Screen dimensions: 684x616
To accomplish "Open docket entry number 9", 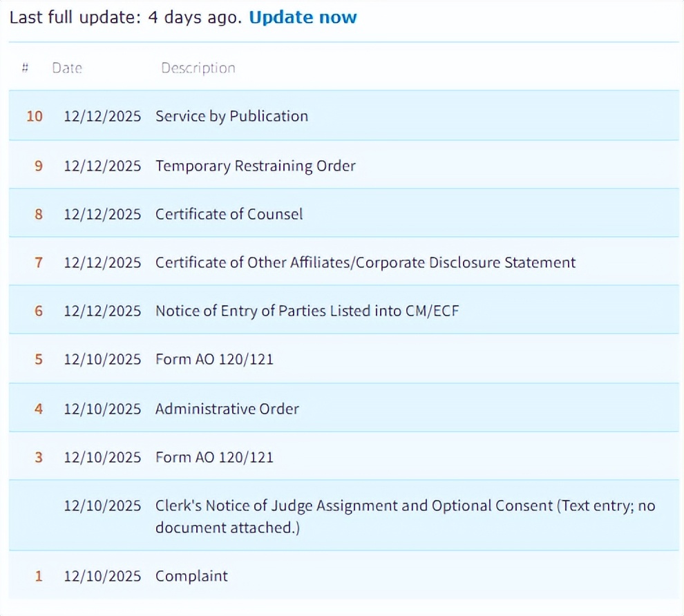I will (x=39, y=166).
